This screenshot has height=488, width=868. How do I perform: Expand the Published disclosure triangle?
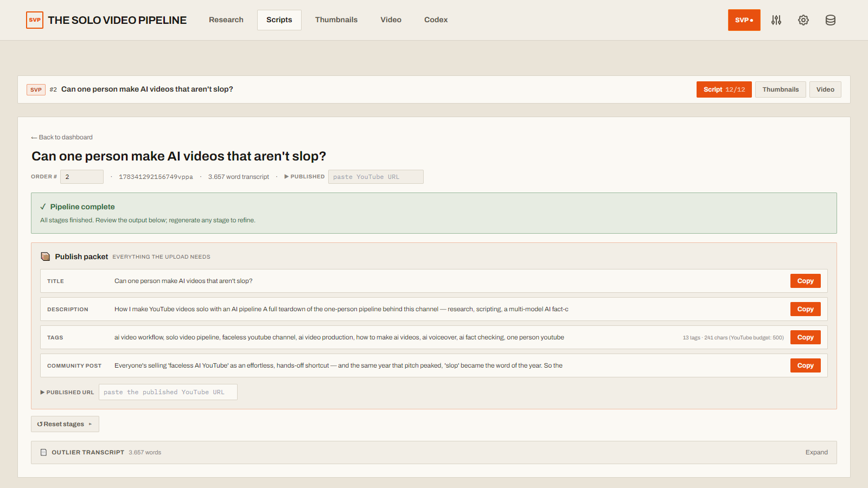(x=286, y=177)
